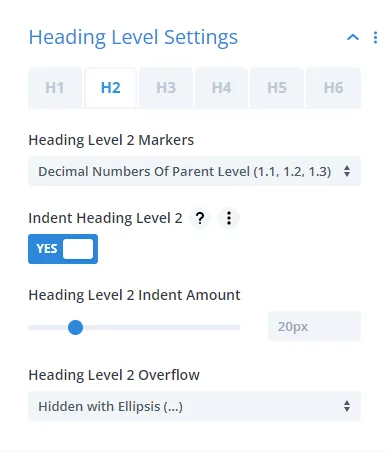389x453 pixels.
Task: Click the Heading Level Settings title
Action: click(133, 37)
